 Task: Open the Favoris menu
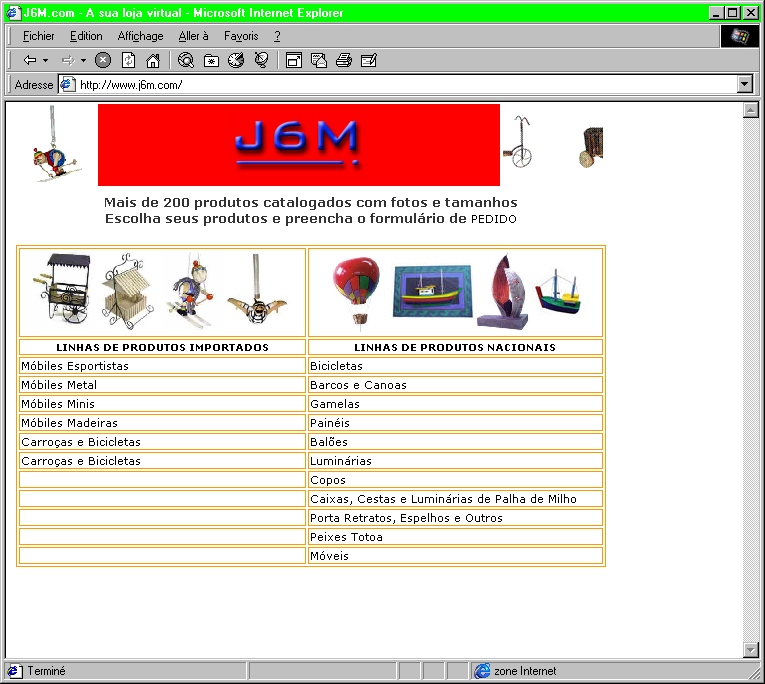point(241,36)
